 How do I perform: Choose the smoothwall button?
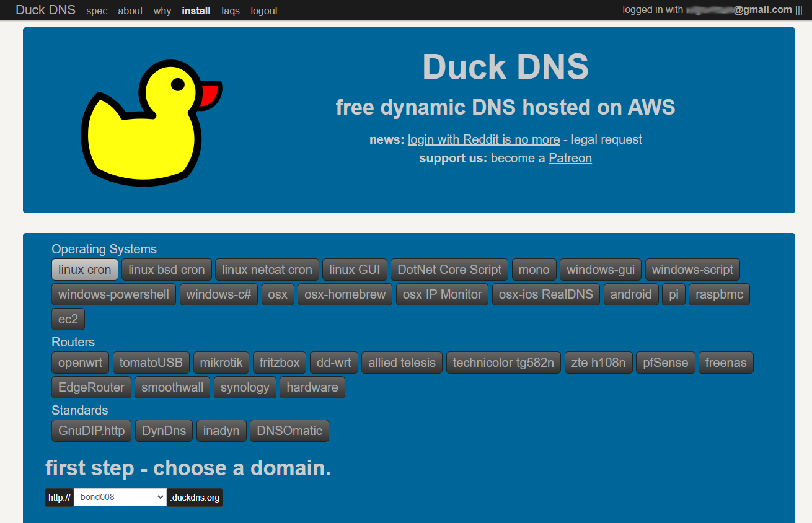pyautogui.click(x=172, y=387)
